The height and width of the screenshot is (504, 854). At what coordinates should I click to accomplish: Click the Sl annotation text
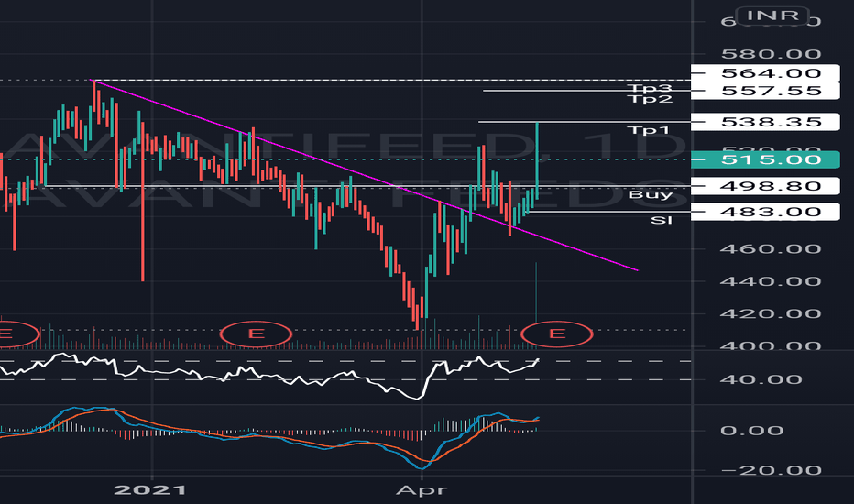[x=661, y=220]
